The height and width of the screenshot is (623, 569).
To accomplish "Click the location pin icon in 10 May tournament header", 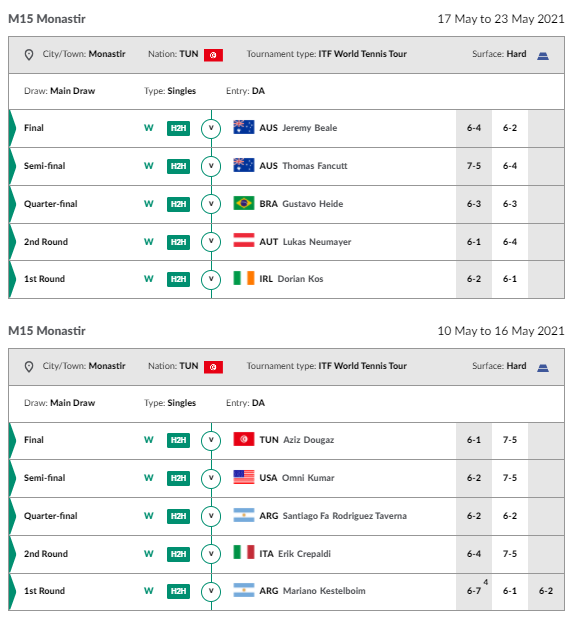I will click(29, 367).
